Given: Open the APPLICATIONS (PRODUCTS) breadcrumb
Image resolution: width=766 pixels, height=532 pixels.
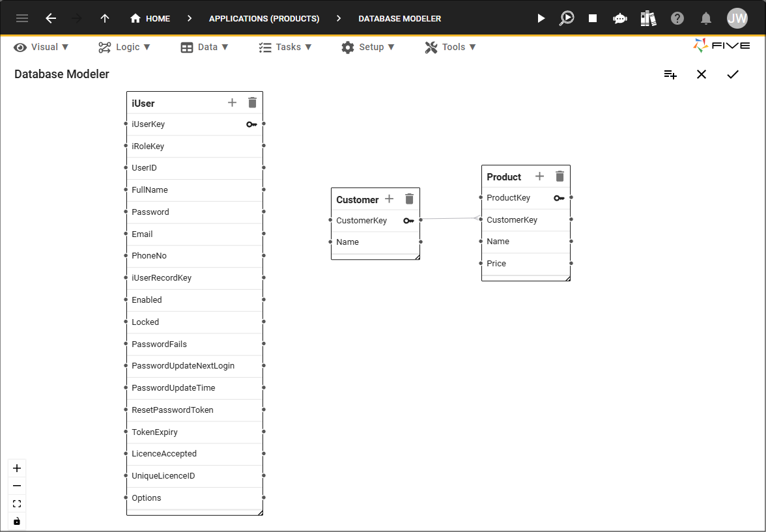Looking at the screenshot, I should [264, 19].
